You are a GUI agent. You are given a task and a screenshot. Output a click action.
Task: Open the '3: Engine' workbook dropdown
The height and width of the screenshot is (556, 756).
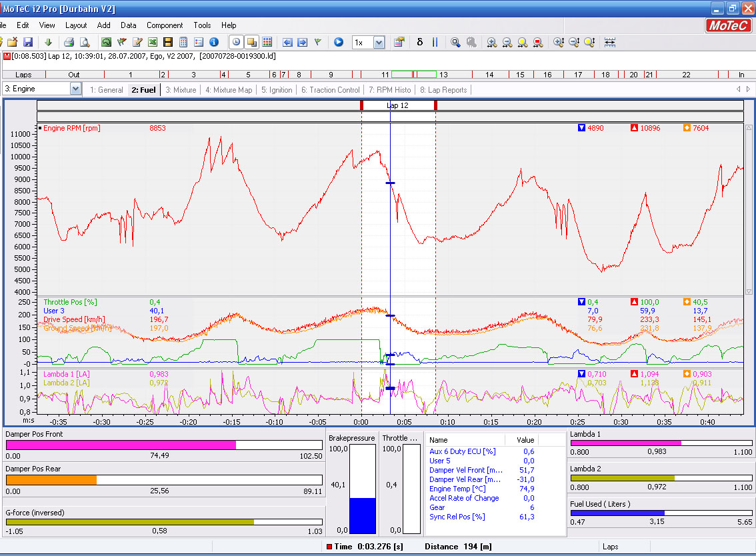[75, 89]
